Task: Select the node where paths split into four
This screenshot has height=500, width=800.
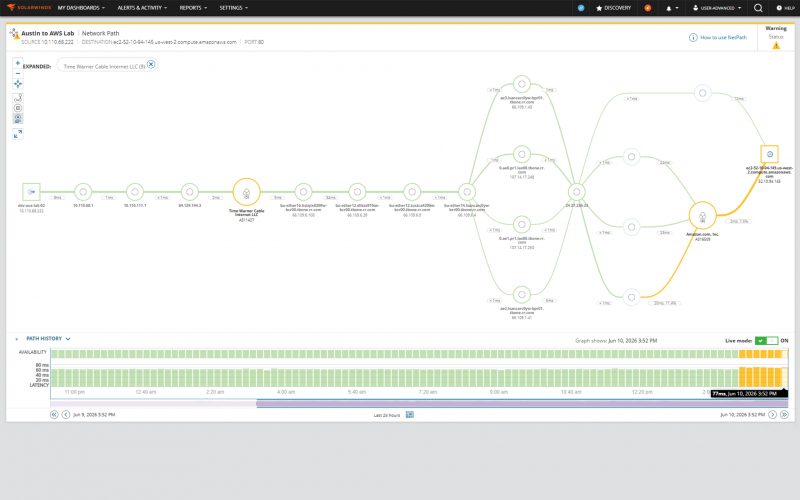Action: (x=467, y=192)
